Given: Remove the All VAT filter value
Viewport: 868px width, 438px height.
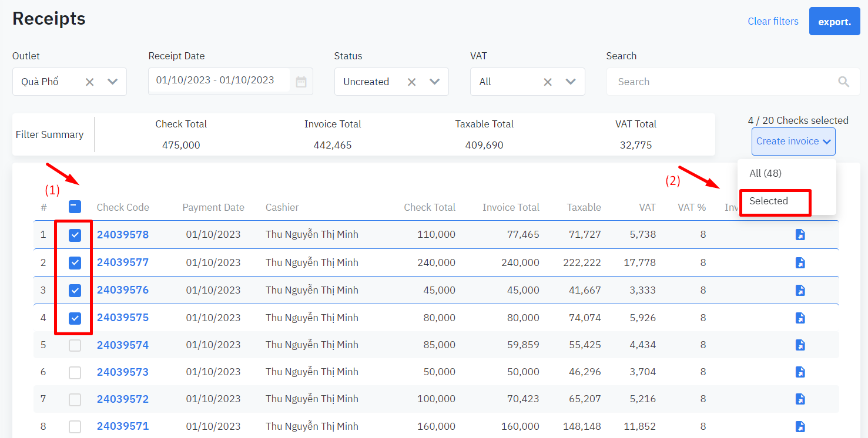Looking at the screenshot, I should pyautogui.click(x=547, y=82).
